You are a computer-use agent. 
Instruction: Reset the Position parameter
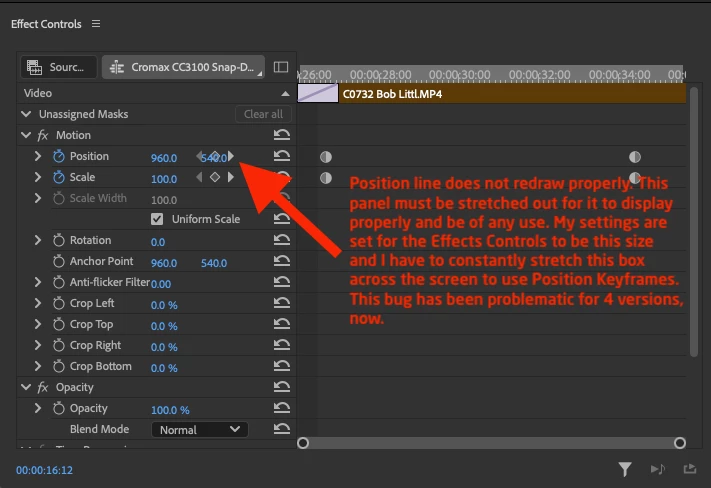[282, 156]
